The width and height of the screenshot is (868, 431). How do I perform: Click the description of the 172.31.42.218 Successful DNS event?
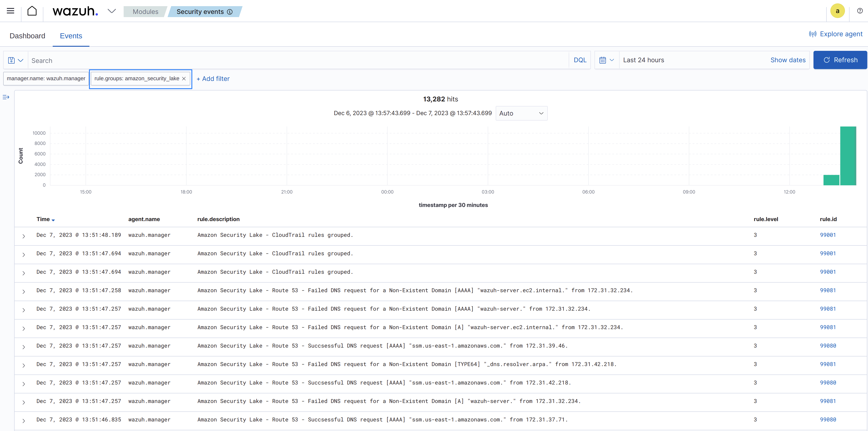384,383
